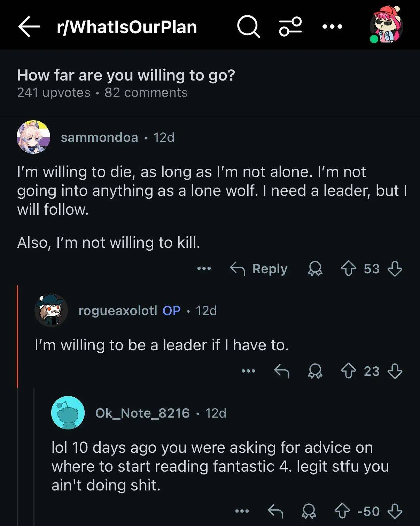Reply to rogueaxolotl with the arrow icon
This screenshot has width=420, height=526.
tap(282, 371)
